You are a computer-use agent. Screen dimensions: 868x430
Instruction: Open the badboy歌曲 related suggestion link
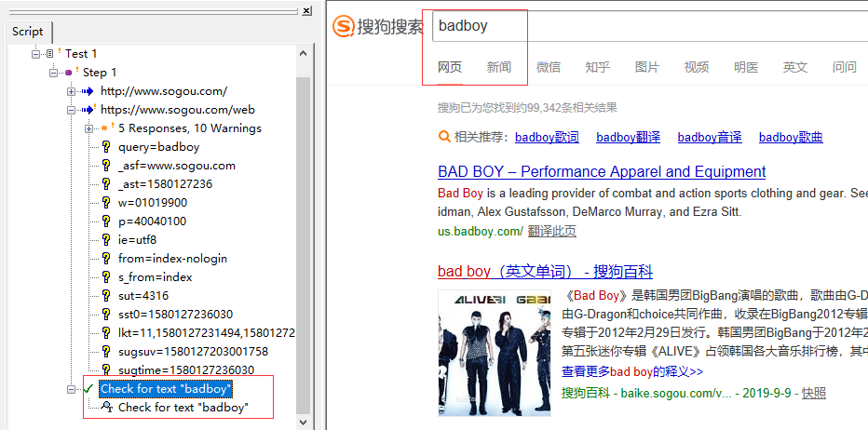791,137
